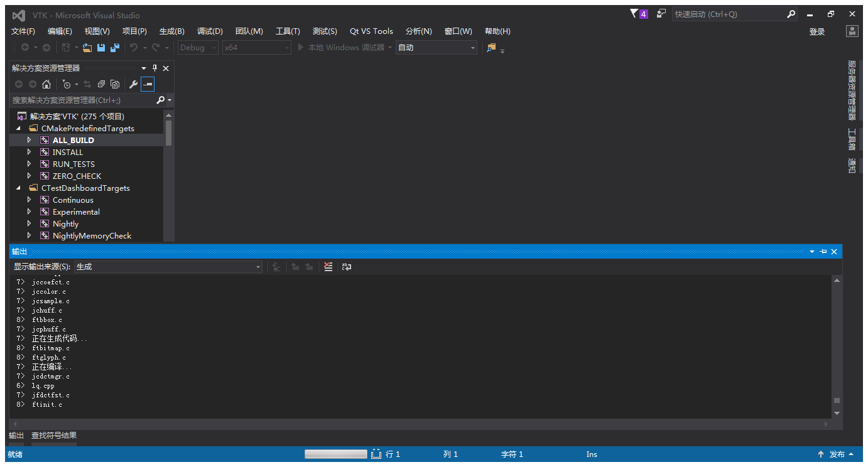Open the output source 生成 dropdown
The height and width of the screenshot is (467, 868).
(168, 267)
